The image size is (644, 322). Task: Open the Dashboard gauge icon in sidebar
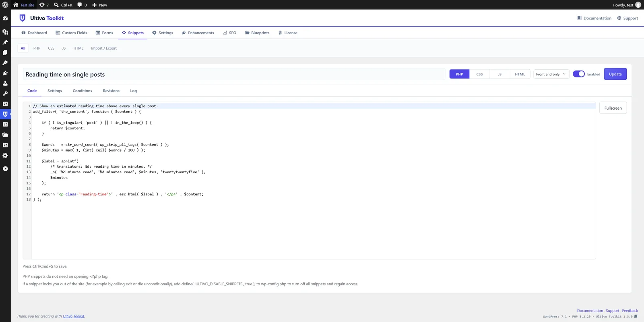coord(5,19)
